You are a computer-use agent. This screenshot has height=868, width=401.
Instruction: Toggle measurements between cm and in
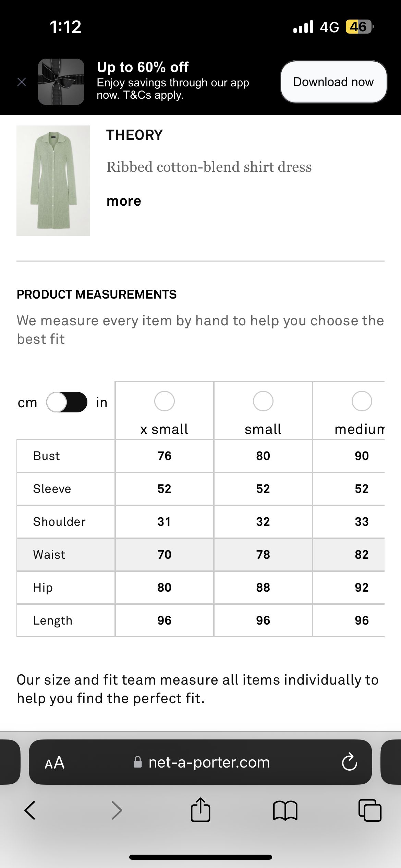67,402
